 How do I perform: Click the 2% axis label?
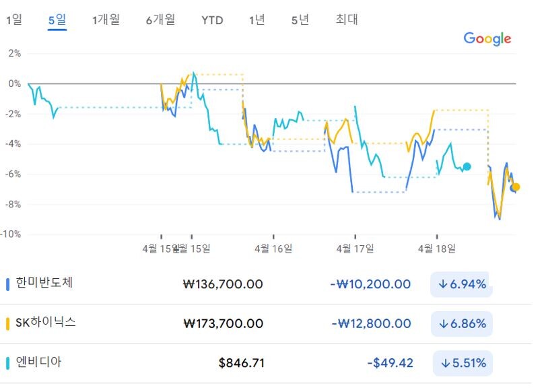pyautogui.click(x=15, y=53)
